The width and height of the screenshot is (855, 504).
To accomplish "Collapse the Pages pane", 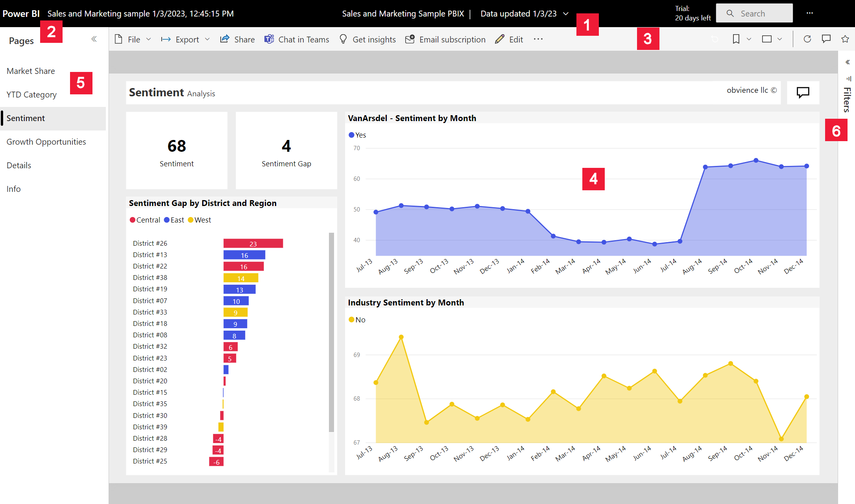I will click(94, 39).
